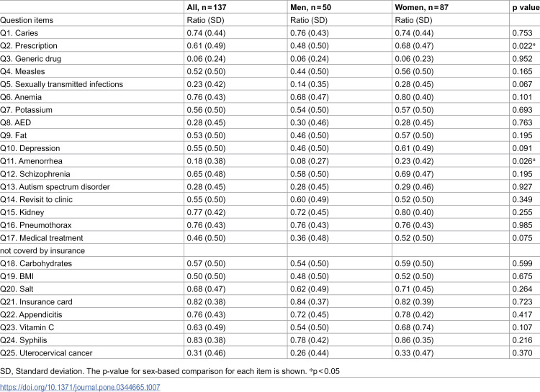Select the 'Q17. Medical treatment' row label

(x=41, y=238)
